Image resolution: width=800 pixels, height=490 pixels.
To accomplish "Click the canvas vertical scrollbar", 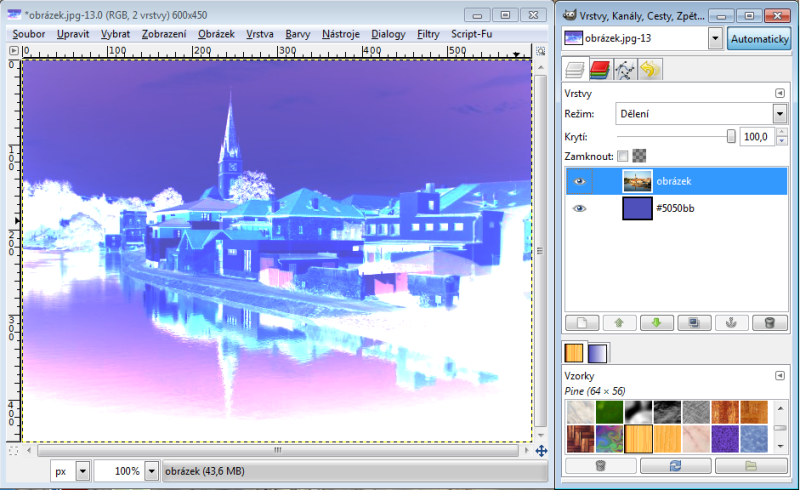I will coord(540,250).
